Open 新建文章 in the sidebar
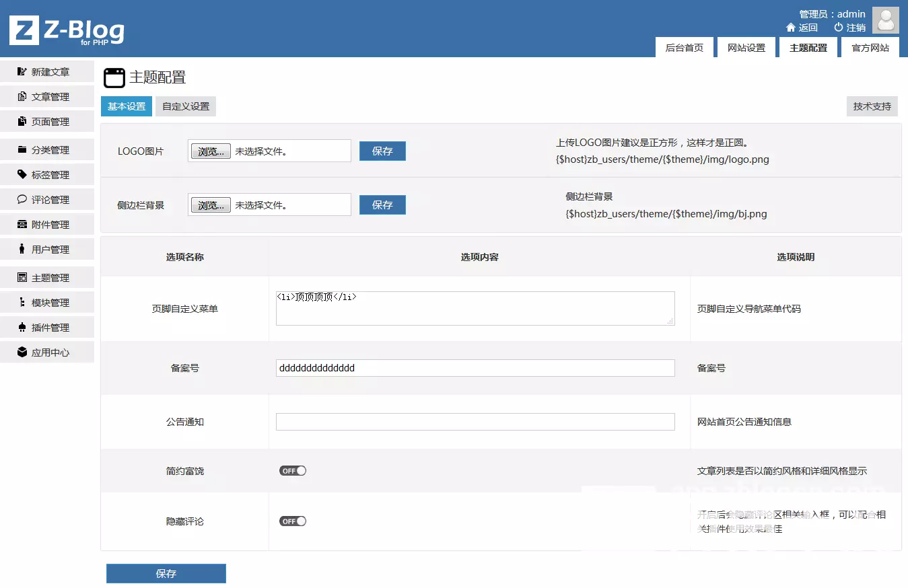Screen dimensions: 908x588 point(47,71)
